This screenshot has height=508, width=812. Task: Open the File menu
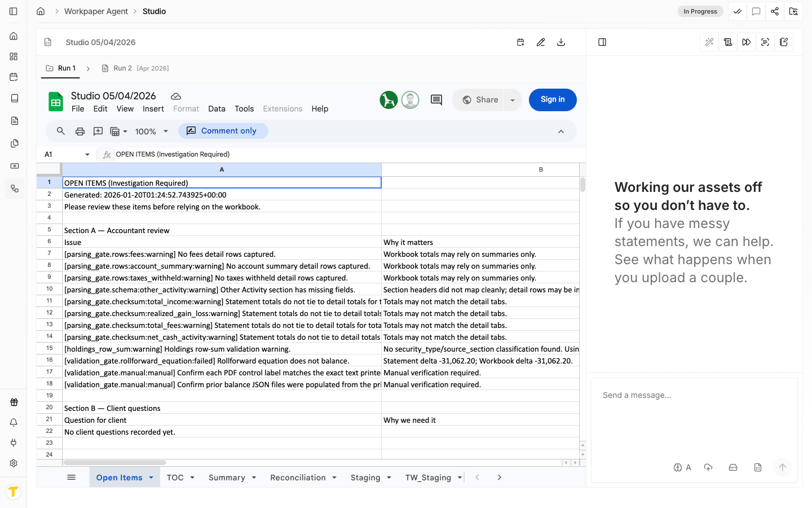pyautogui.click(x=78, y=109)
